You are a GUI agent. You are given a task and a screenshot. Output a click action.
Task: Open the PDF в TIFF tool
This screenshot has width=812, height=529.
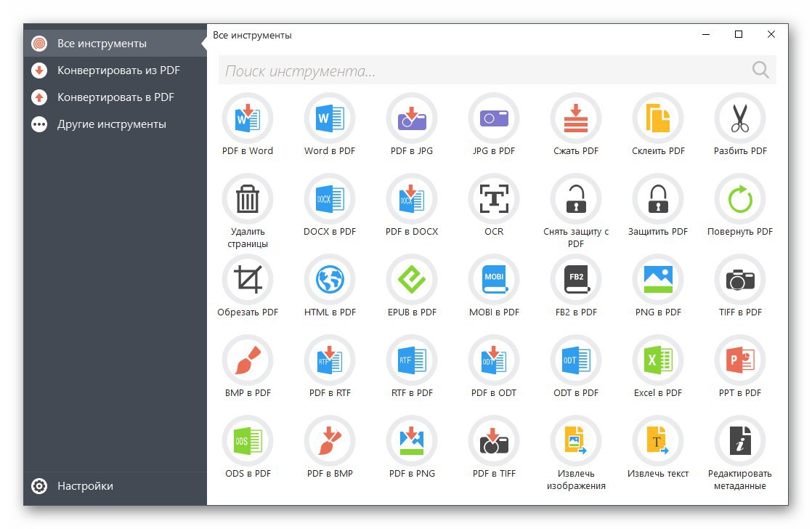(x=494, y=441)
